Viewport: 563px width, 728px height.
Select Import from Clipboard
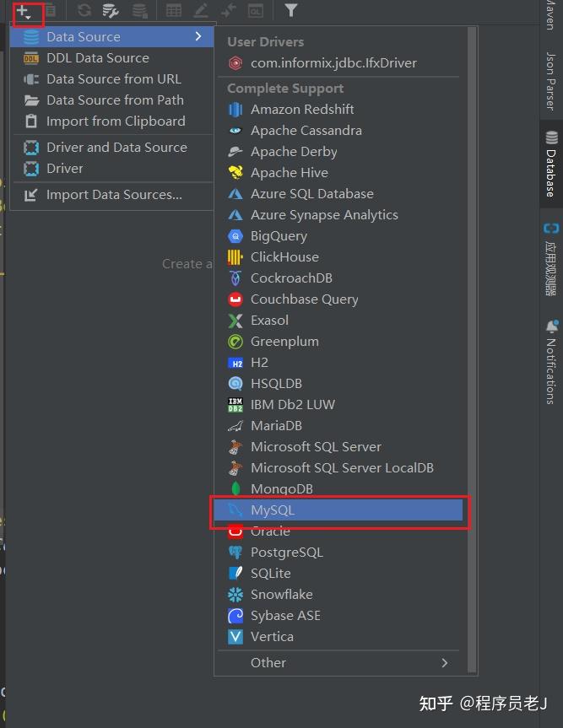[x=116, y=121]
